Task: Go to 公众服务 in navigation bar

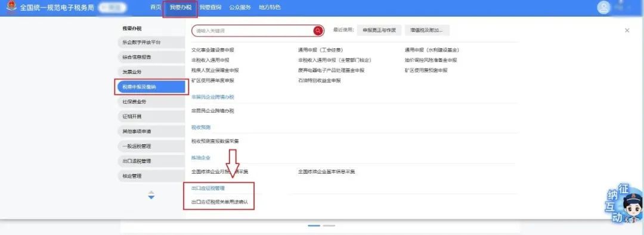Action: [240, 7]
